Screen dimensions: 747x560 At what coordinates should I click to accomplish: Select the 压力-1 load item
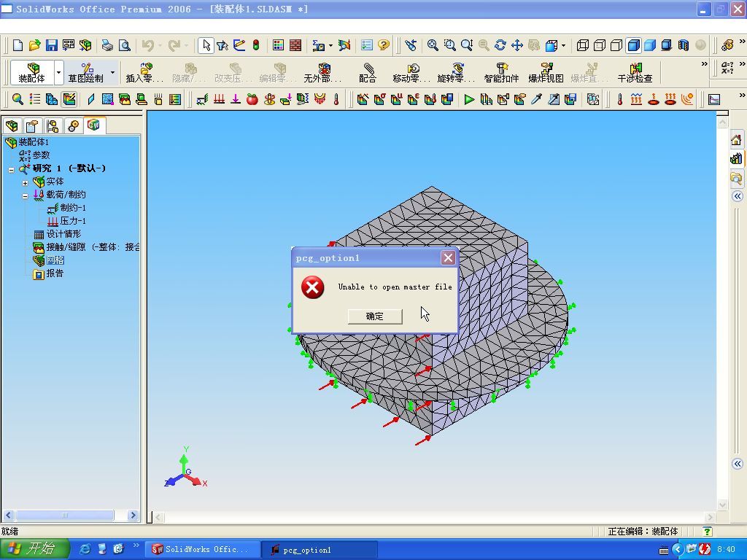(x=72, y=221)
